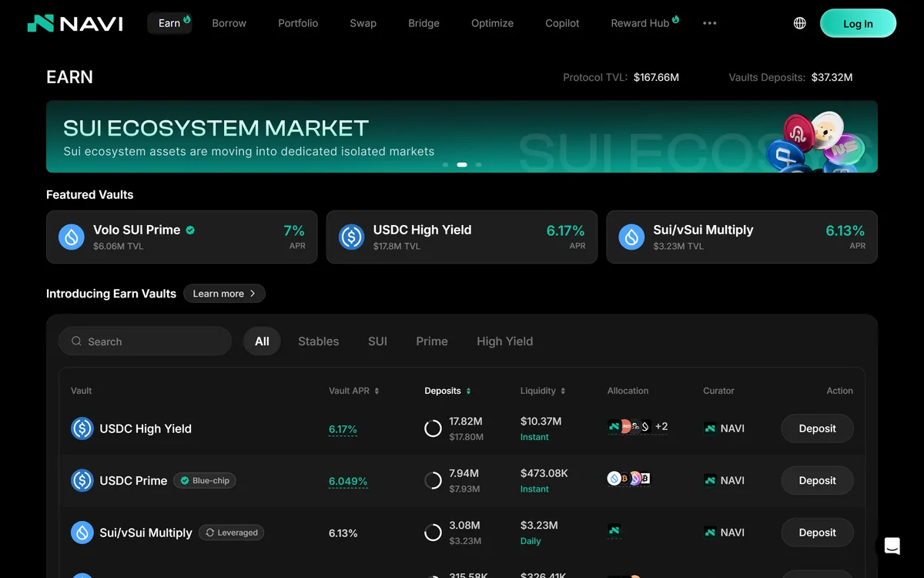Open the Volo SUI Prime featured card

pos(182,237)
